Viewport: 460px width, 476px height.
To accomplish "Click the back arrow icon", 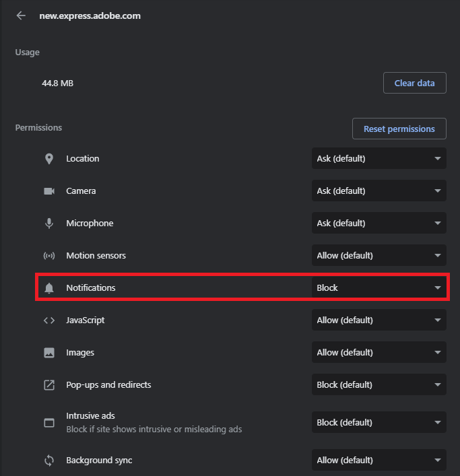I will 21,15.
